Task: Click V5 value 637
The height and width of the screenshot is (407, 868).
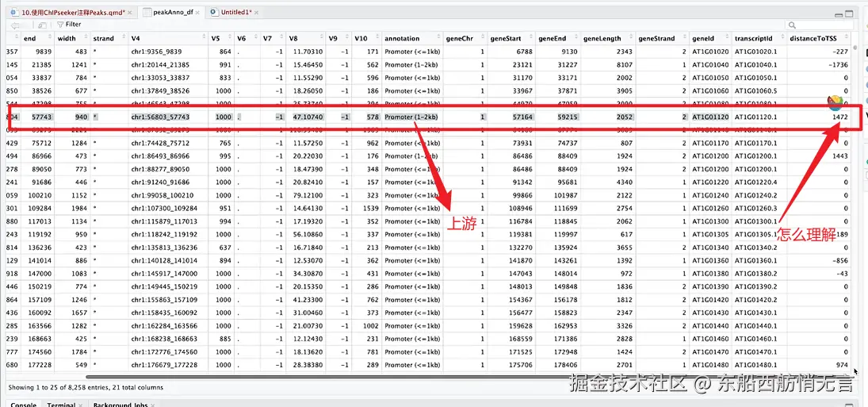Action: (x=224, y=248)
